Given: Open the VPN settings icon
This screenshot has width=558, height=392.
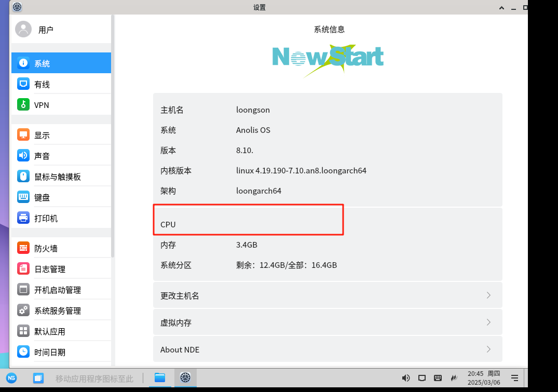Looking at the screenshot, I should [x=23, y=105].
